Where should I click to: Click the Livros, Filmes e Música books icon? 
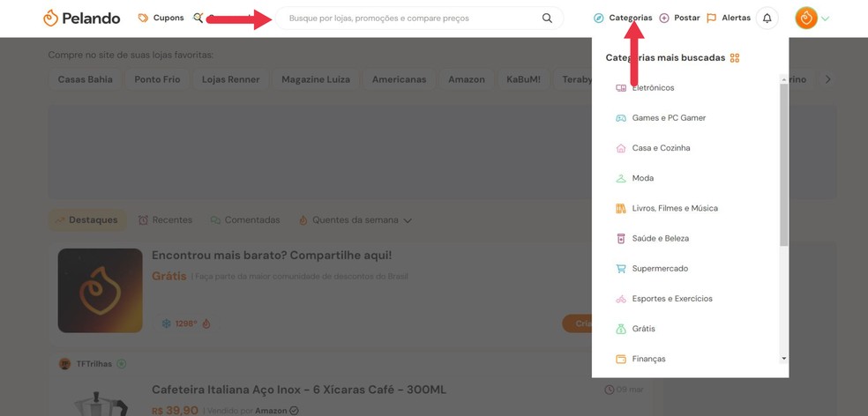coord(621,209)
